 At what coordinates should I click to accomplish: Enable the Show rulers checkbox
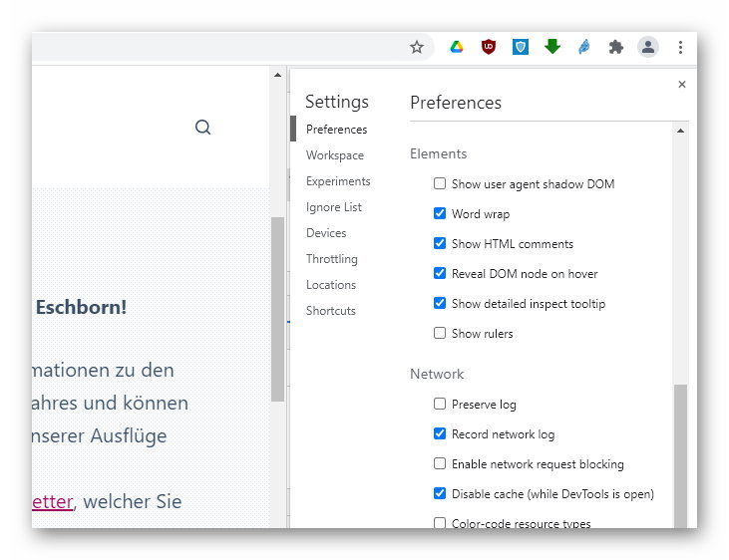[440, 334]
